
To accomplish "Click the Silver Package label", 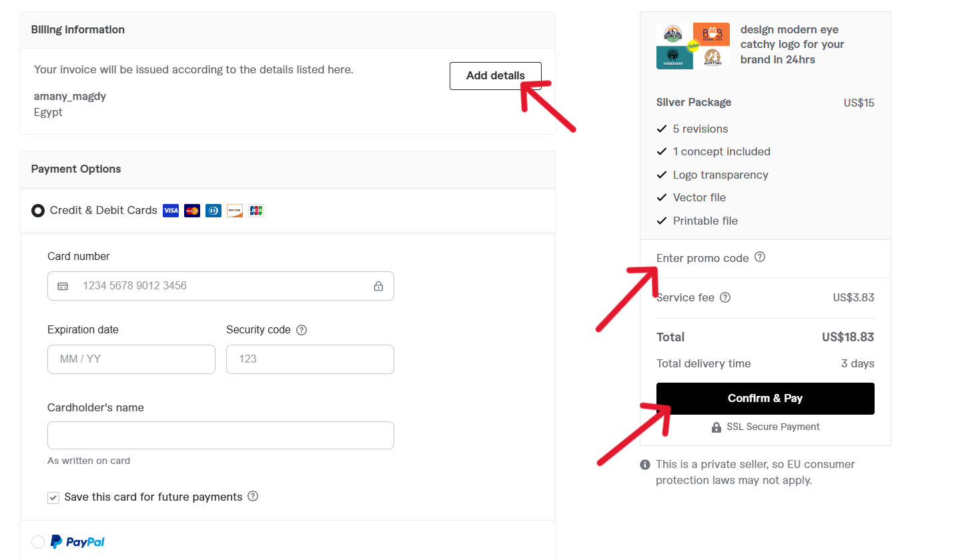I will coord(694,102).
